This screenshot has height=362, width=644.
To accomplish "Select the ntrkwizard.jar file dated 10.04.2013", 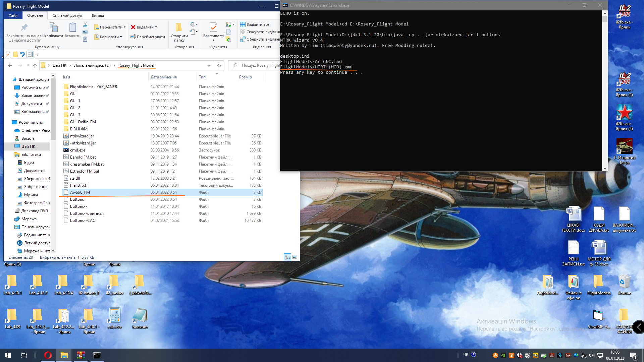I will click(82, 136).
